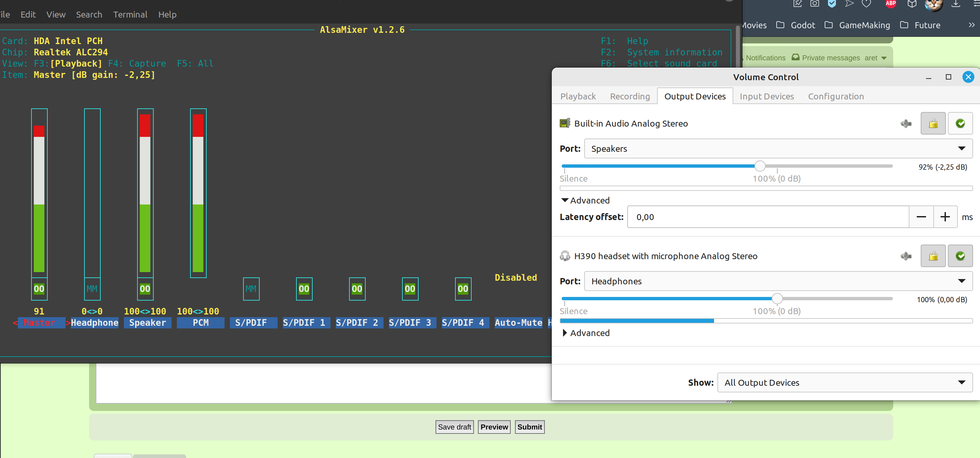The width and height of the screenshot is (980, 458).
Task: Open the Godot bookmarks folder
Action: 796,25
